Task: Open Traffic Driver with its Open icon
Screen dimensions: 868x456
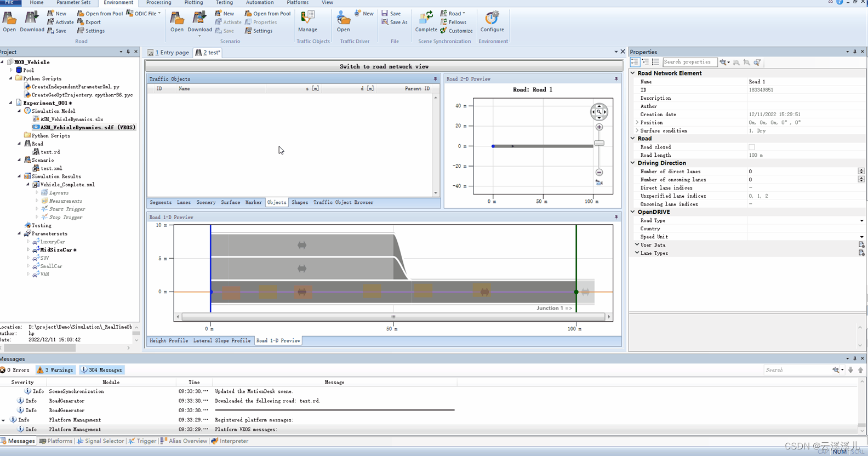Action: [343, 22]
